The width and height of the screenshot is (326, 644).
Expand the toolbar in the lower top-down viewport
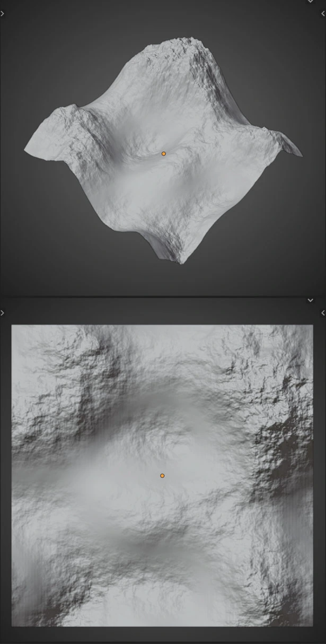point(3,314)
